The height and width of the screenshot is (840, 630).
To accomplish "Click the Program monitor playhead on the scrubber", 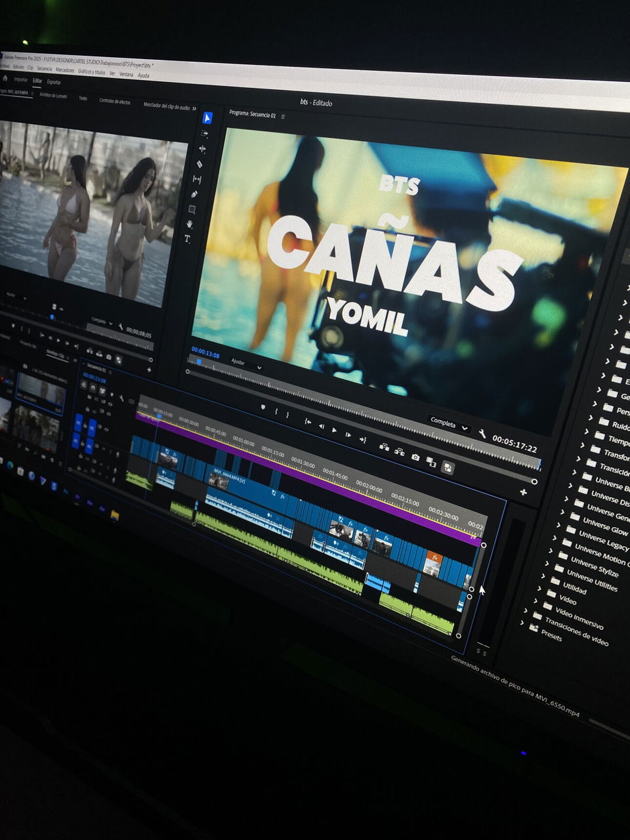I will 199,362.
